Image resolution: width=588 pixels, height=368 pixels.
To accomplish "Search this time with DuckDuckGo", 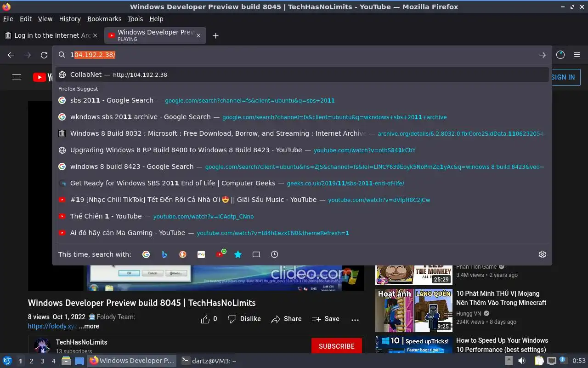I will click(x=183, y=254).
